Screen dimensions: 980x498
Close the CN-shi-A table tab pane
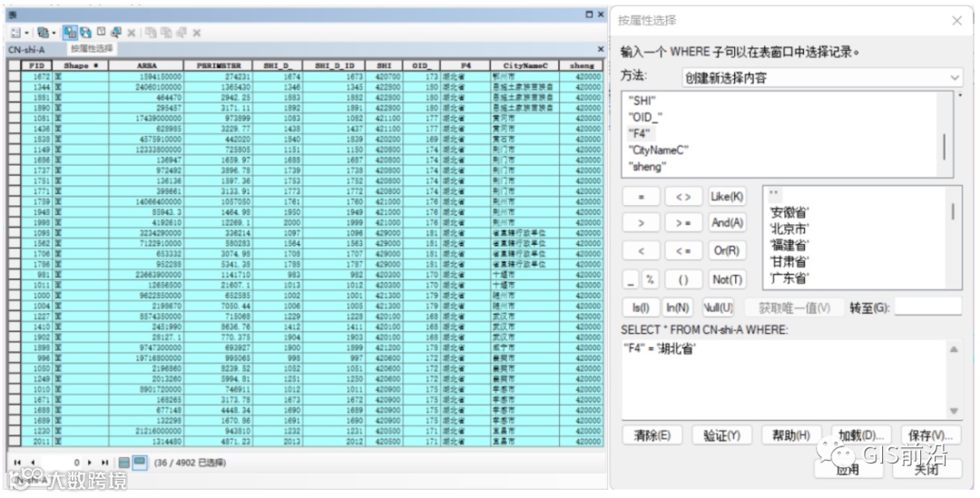[601, 49]
